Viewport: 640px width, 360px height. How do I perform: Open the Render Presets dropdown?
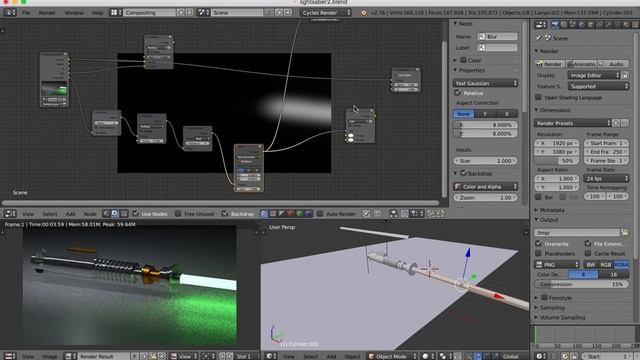tap(573, 123)
